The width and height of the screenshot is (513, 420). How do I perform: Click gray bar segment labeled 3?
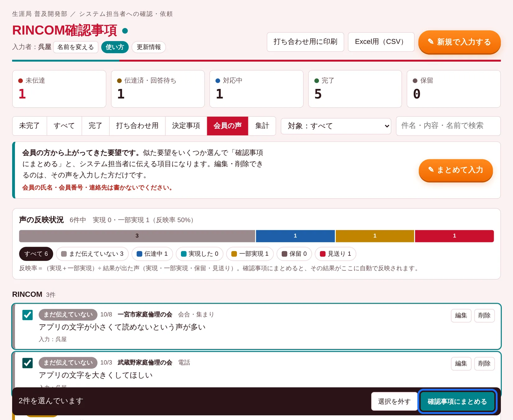137,236
